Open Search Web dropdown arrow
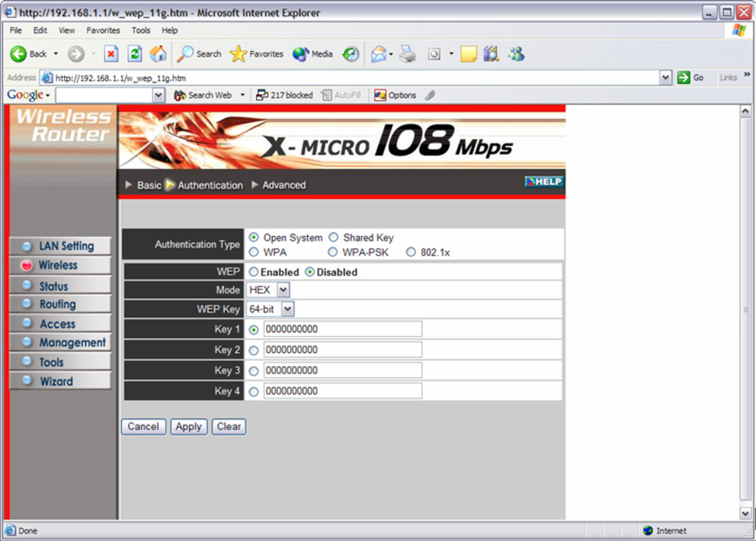 (242, 96)
